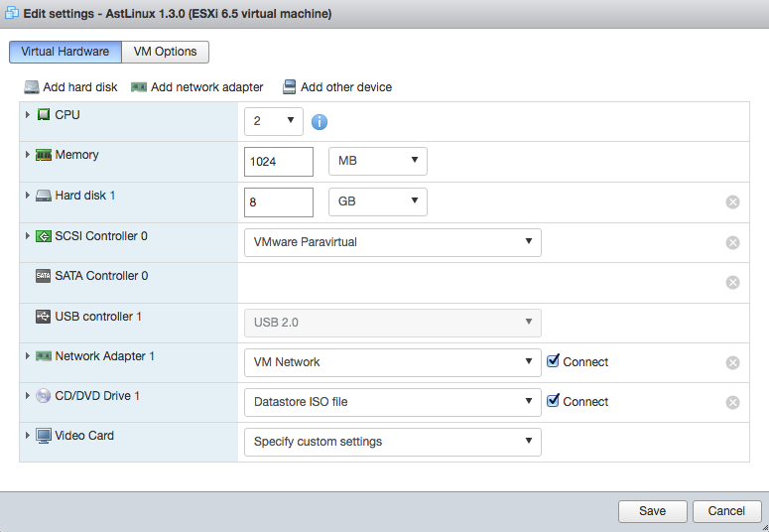Click the Add other device button
769x532 pixels.
click(x=337, y=87)
